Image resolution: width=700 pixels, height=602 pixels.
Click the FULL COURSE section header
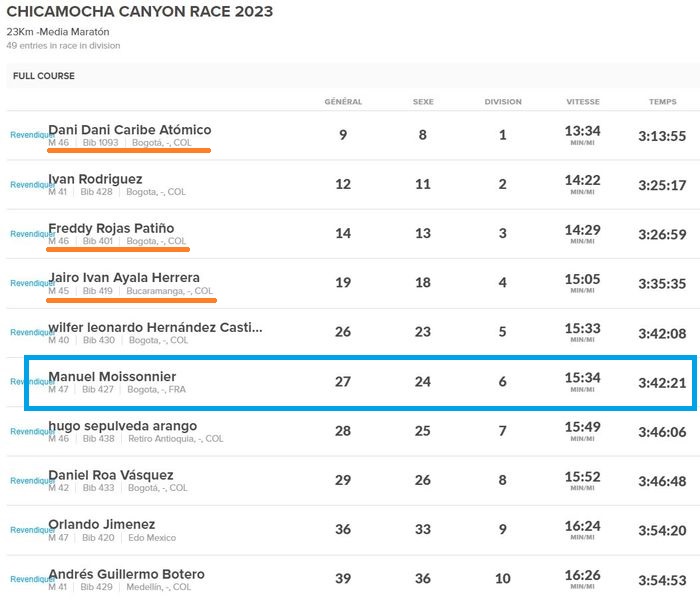[44, 76]
